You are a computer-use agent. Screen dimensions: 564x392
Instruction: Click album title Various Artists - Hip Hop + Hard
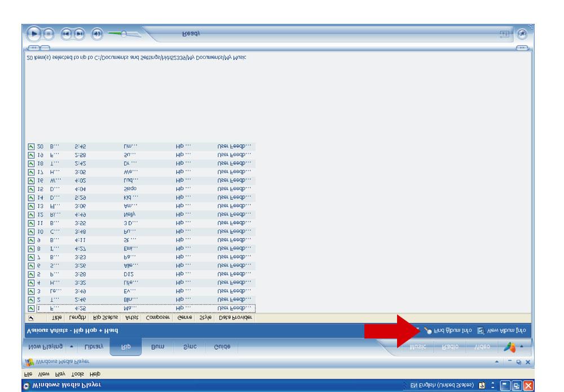point(72,331)
